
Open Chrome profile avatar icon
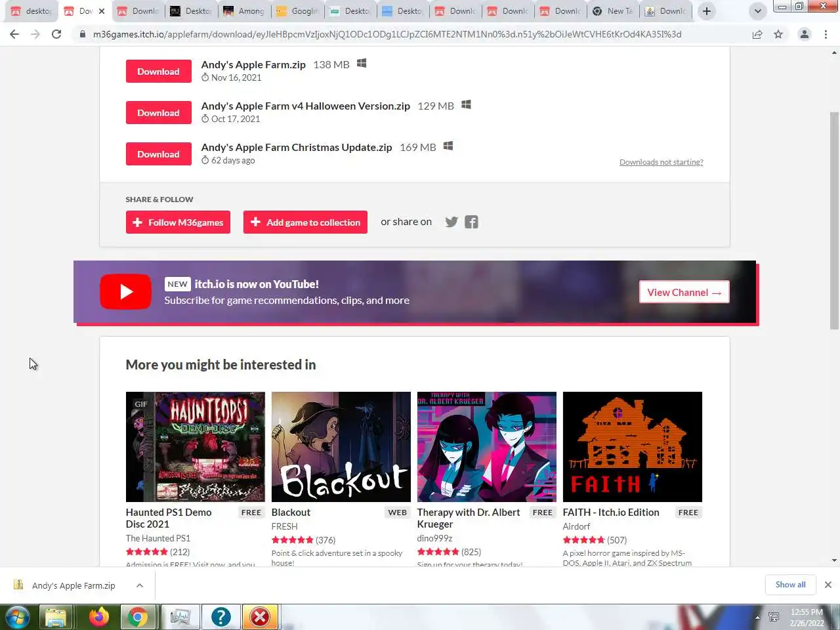(804, 34)
